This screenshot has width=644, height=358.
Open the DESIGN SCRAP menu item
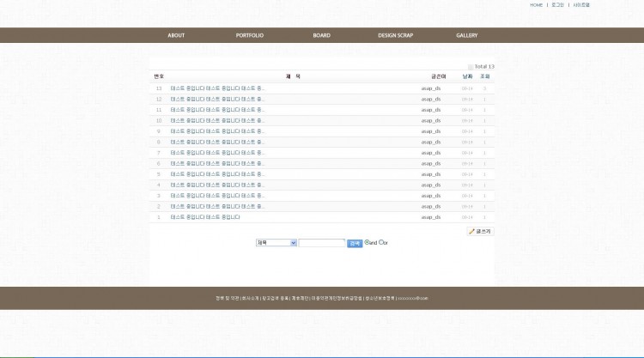pyautogui.click(x=395, y=35)
